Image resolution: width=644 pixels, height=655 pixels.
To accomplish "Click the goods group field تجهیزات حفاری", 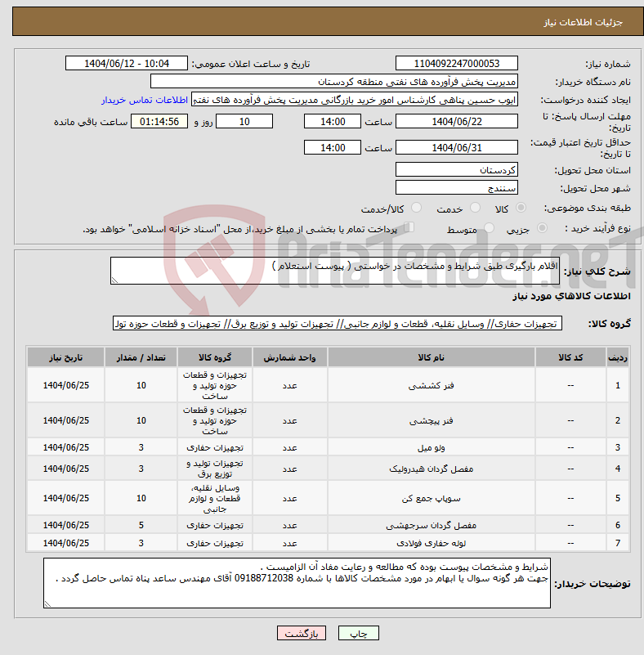I will point(338,323).
